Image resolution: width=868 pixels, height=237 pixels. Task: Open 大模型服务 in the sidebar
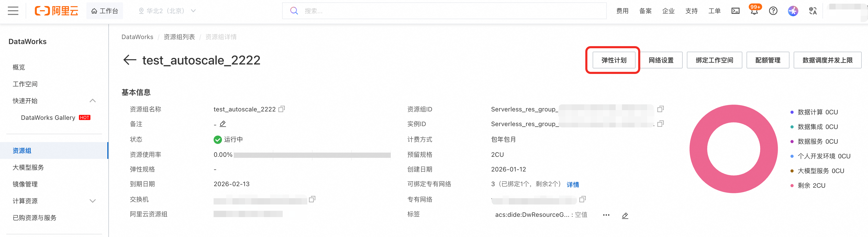[28, 168]
